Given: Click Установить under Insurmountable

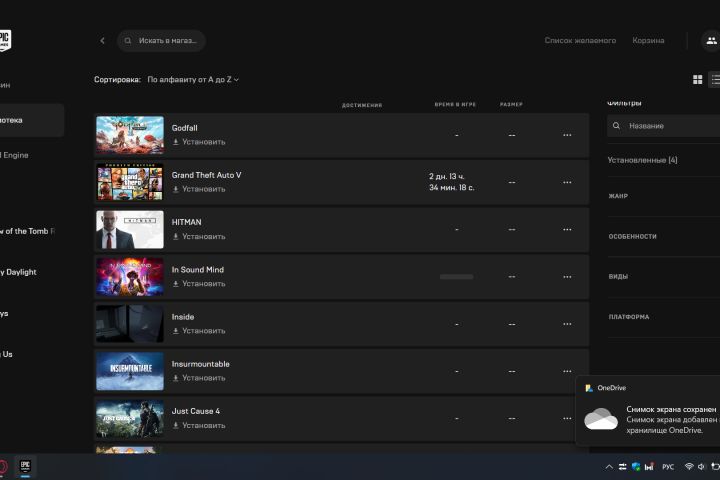Looking at the screenshot, I should coord(199,378).
